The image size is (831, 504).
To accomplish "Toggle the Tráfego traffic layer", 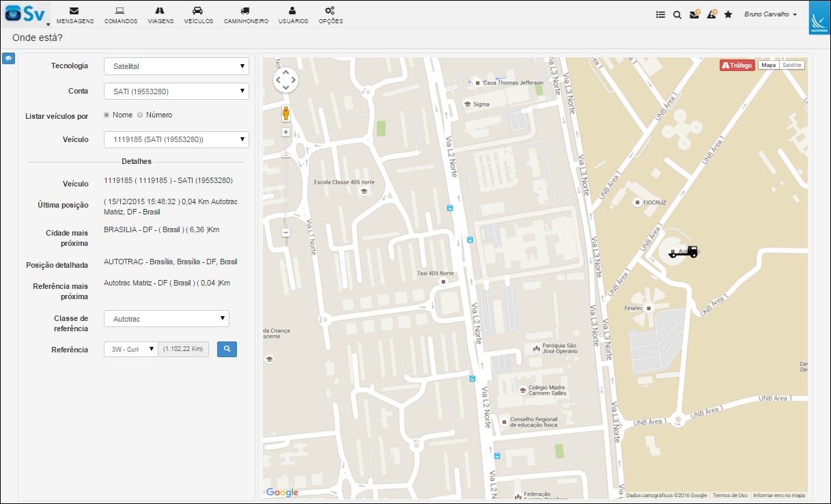I will [x=737, y=66].
